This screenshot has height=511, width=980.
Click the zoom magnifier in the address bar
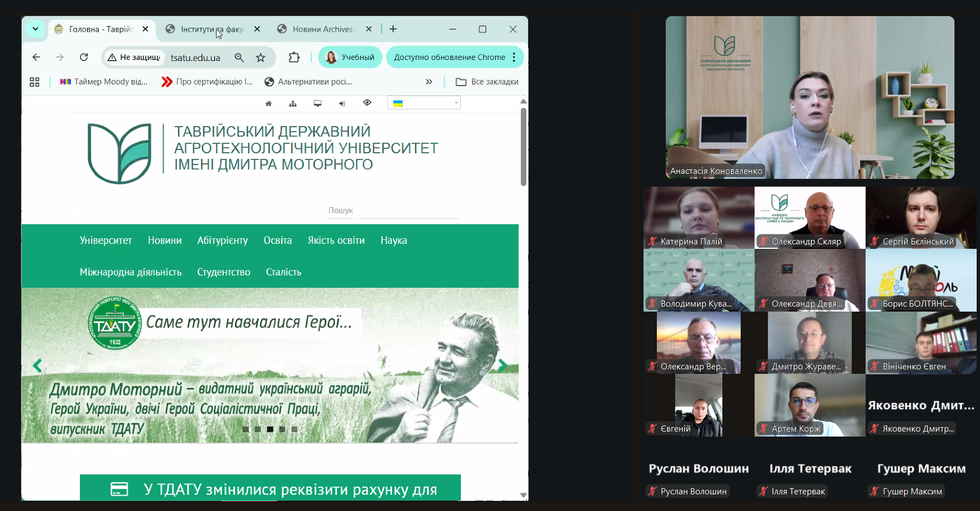(x=239, y=57)
